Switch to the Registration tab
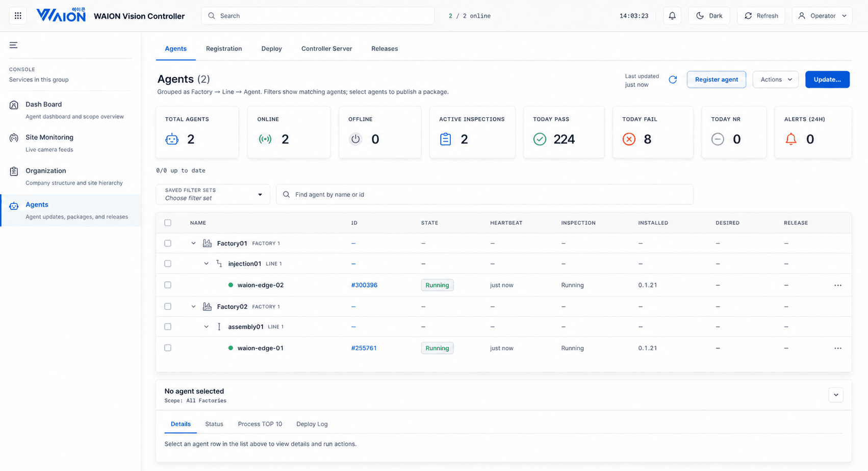868x471 pixels. pyautogui.click(x=224, y=48)
